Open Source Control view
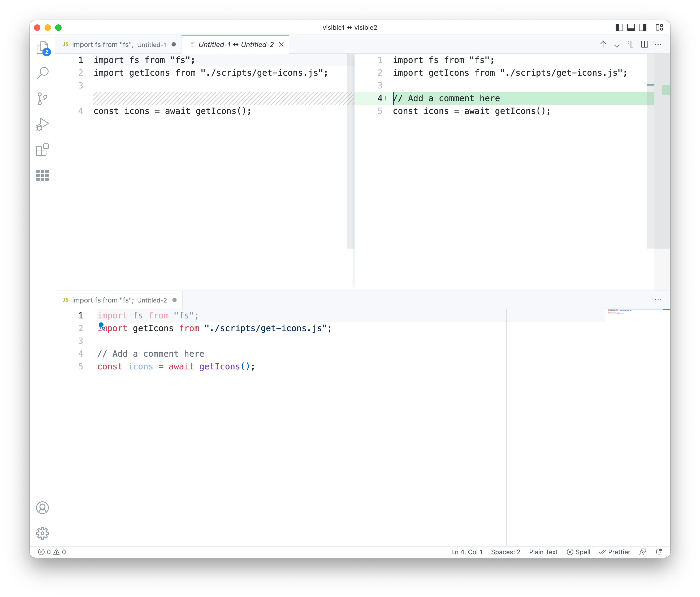This screenshot has height=597, width=700. [x=42, y=99]
